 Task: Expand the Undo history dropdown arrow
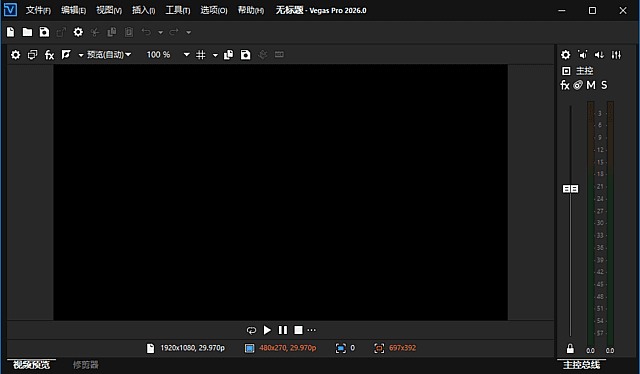click(x=160, y=32)
